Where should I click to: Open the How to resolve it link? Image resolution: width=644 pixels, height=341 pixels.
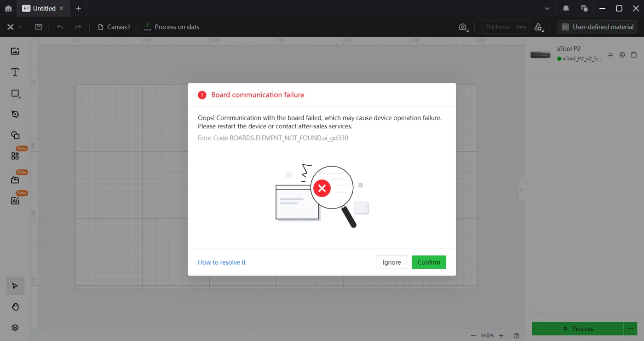222,262
